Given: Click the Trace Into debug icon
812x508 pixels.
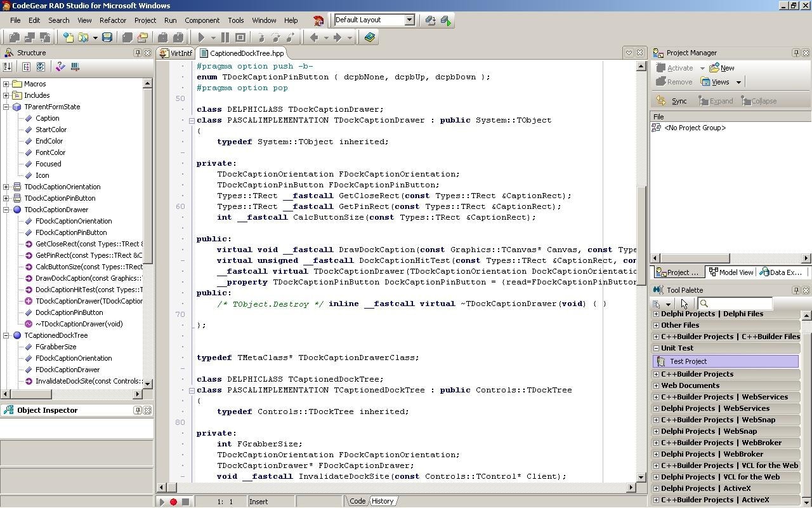Looking at the screenshot, I should tap(261, 37).
